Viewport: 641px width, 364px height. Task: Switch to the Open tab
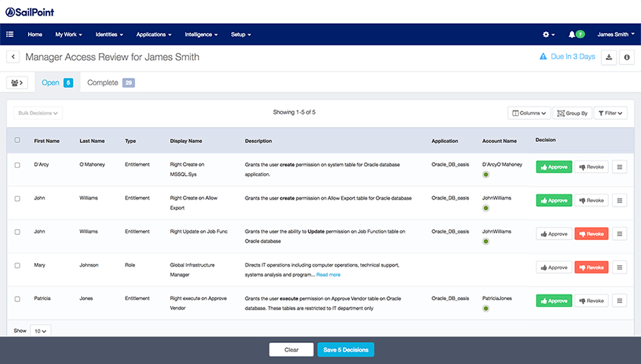click(57, 82)
